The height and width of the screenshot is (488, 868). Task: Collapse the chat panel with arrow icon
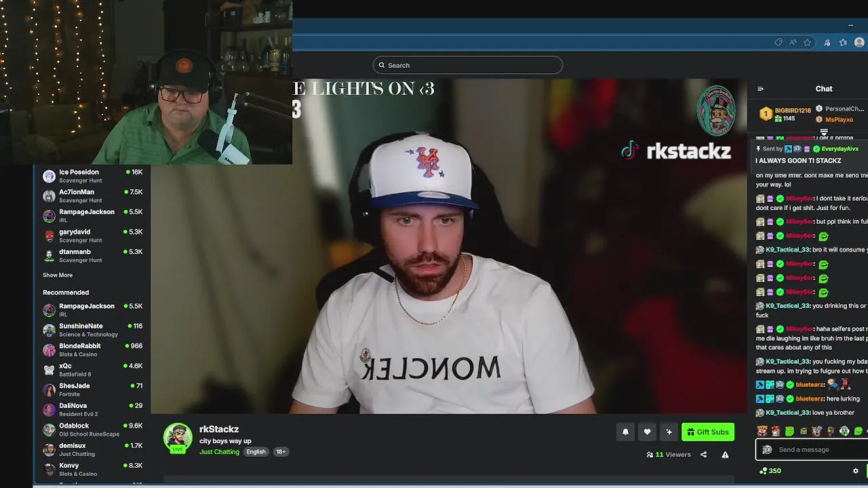point(760,89)
